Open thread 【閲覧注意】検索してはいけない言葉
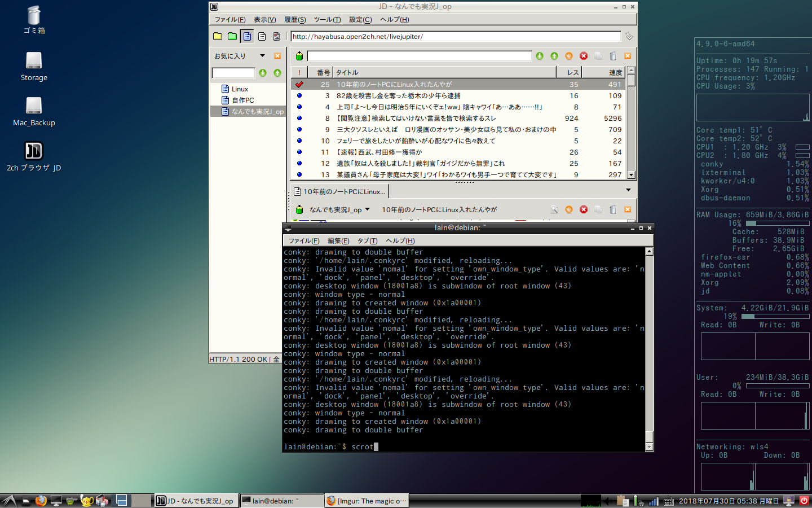 [458, 118]
